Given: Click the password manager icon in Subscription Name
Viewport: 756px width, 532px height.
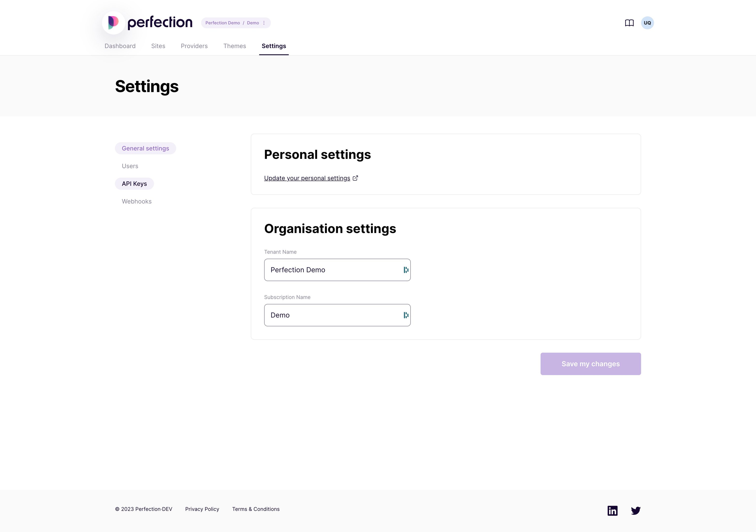Looking at the screenshot, I should (406, 315).
